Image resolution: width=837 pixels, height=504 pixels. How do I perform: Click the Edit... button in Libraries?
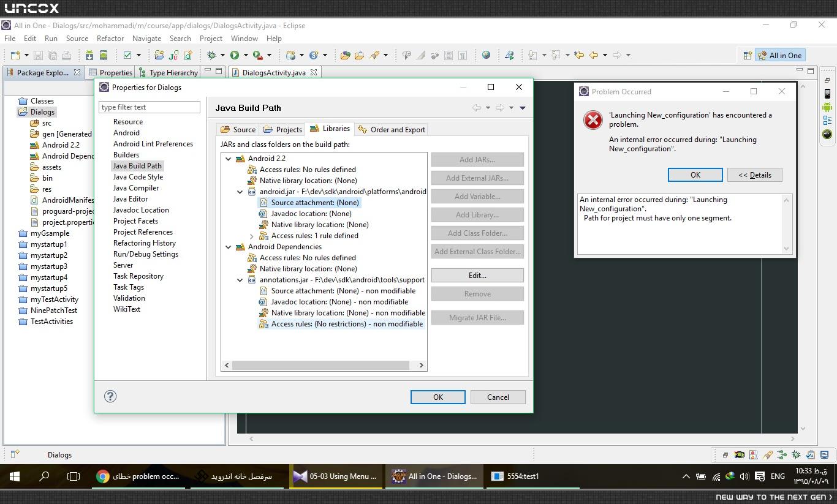click(x=477, y=276)
